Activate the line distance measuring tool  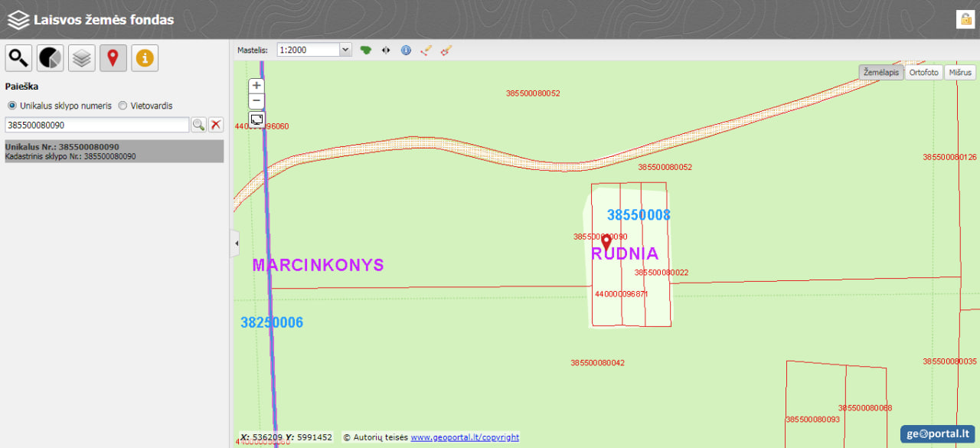tap(426, 50)
